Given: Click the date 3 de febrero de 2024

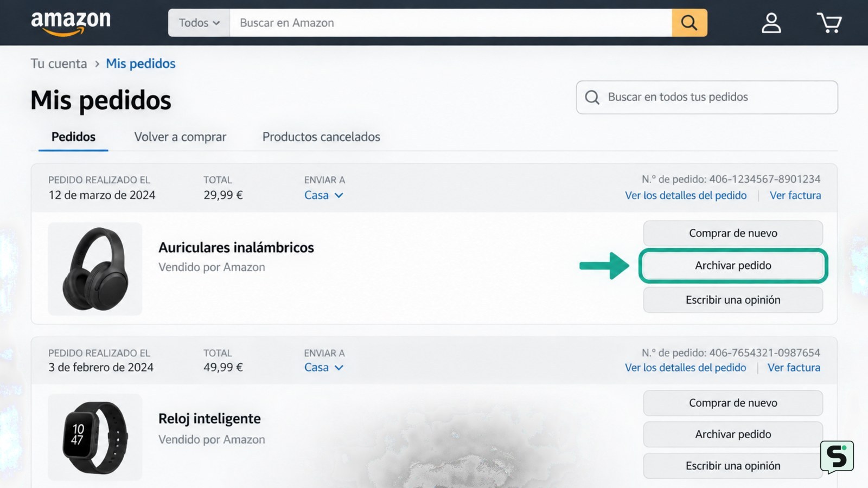Looking at the screenshot, I should (101, 367).
